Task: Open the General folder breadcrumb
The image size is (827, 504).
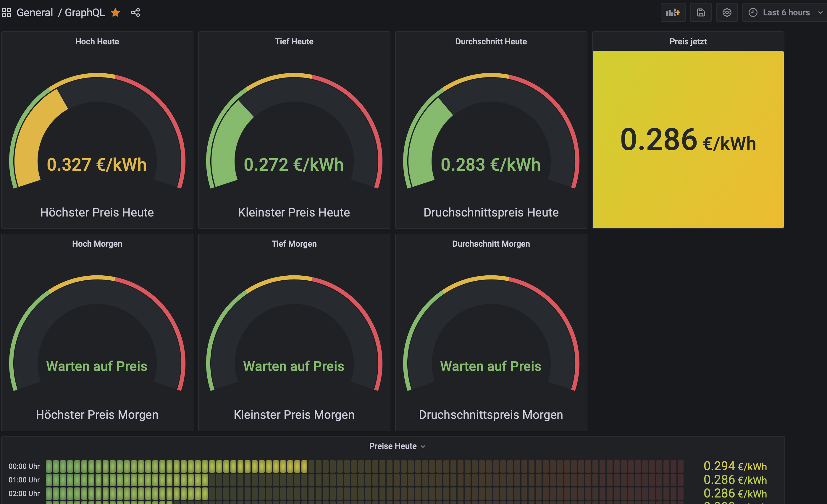Action: pyautogui.click(x=35, y=13)
